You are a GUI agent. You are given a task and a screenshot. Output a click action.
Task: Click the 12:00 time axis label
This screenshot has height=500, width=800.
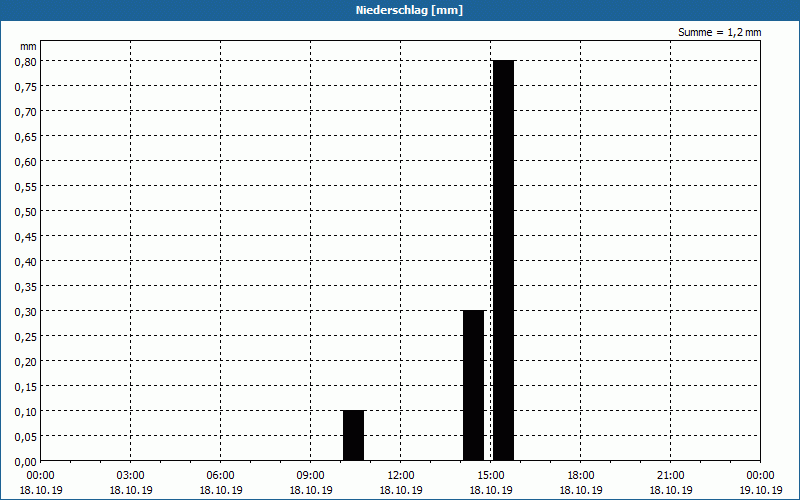(x=401, y=476)
